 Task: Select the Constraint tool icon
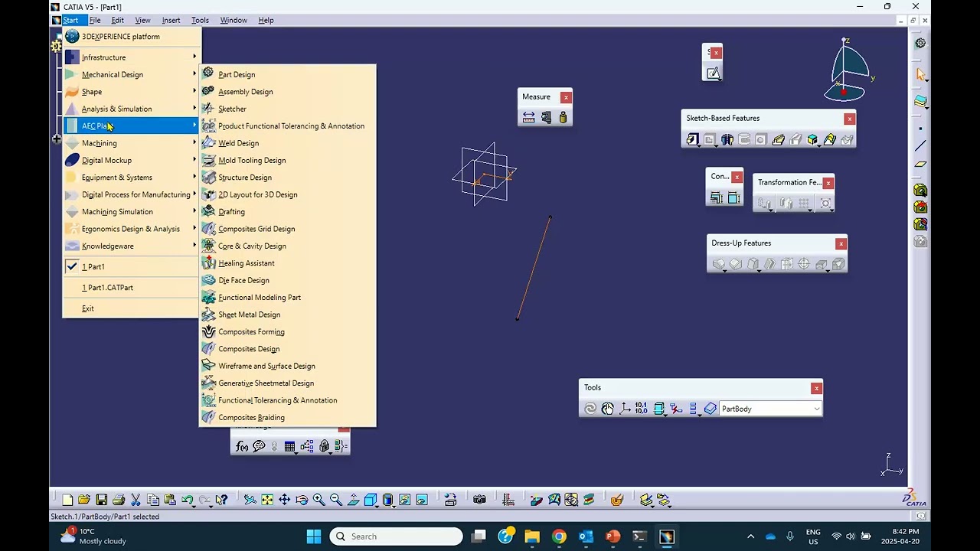point(733,198)
